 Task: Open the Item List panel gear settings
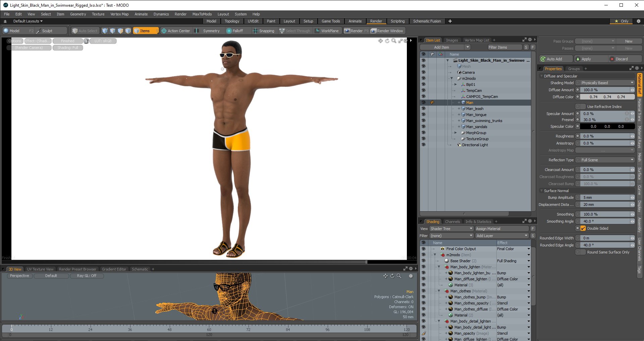530,40
